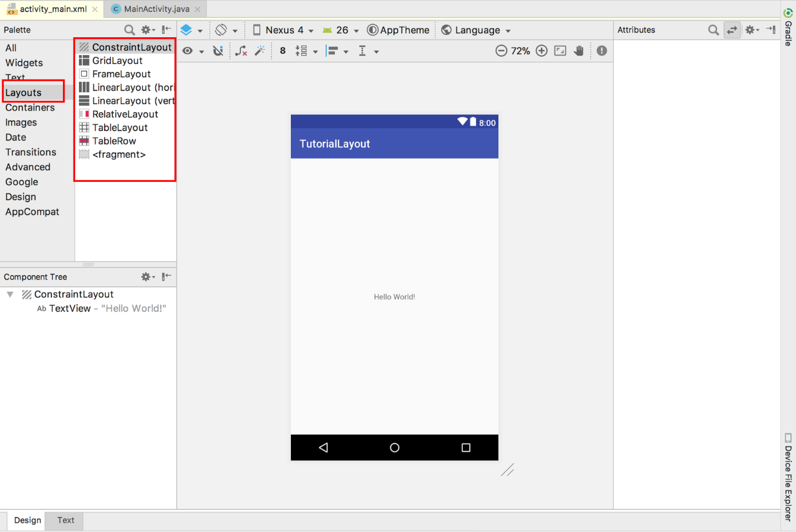Open the zoom to fit screen icon
The height and width of the screenshot is (532, 796).
click(x=560, y=51)
